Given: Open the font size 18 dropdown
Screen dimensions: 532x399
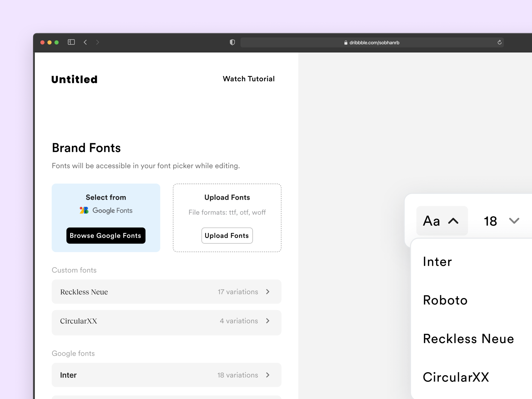Looking at the screenshot, I should [514, 221].
